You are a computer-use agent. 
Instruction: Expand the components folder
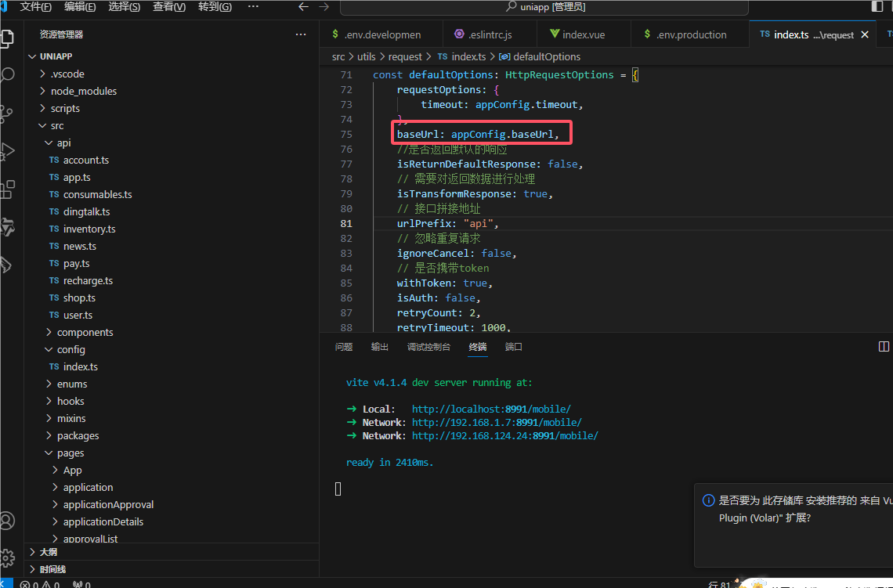[49, 333]
